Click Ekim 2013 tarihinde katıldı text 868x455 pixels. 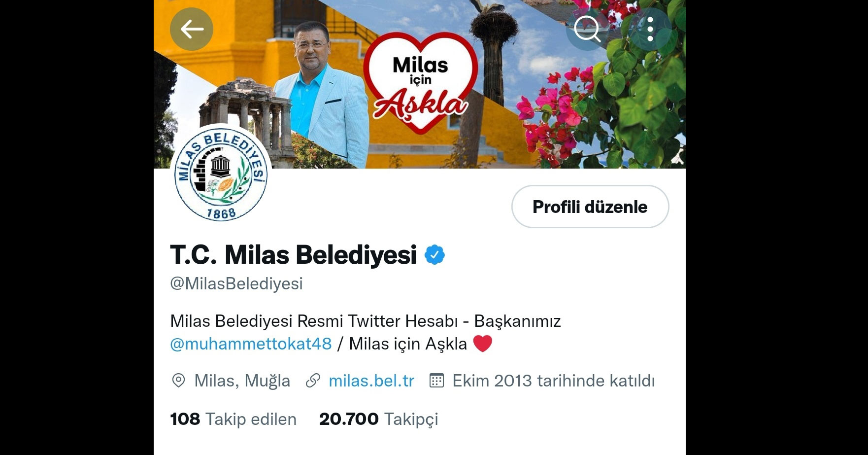[554, 381]
